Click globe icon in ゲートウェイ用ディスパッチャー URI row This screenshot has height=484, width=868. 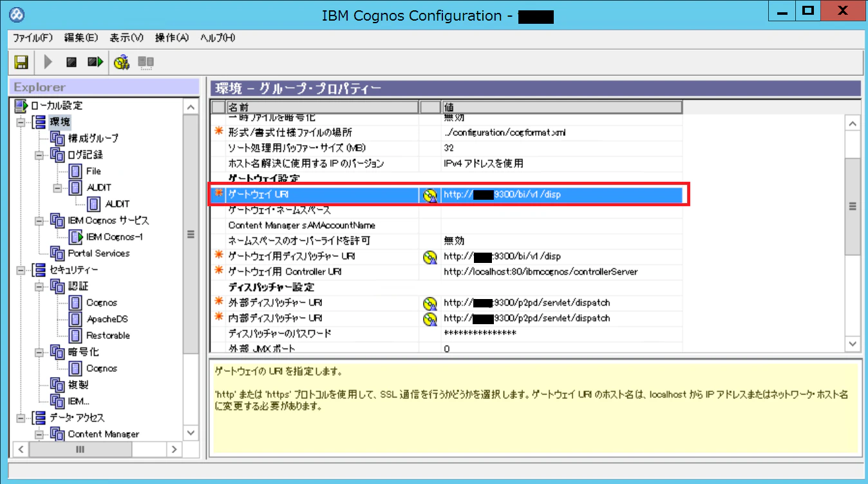coord(429,257)
